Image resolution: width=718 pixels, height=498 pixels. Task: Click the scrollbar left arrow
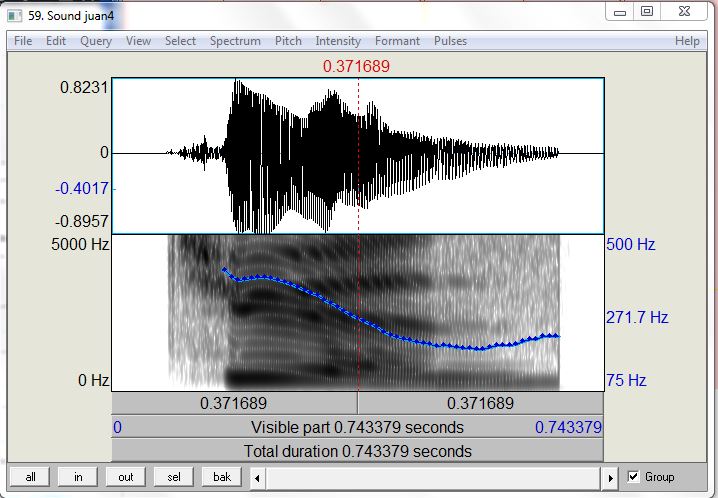[x=257, y=478]
